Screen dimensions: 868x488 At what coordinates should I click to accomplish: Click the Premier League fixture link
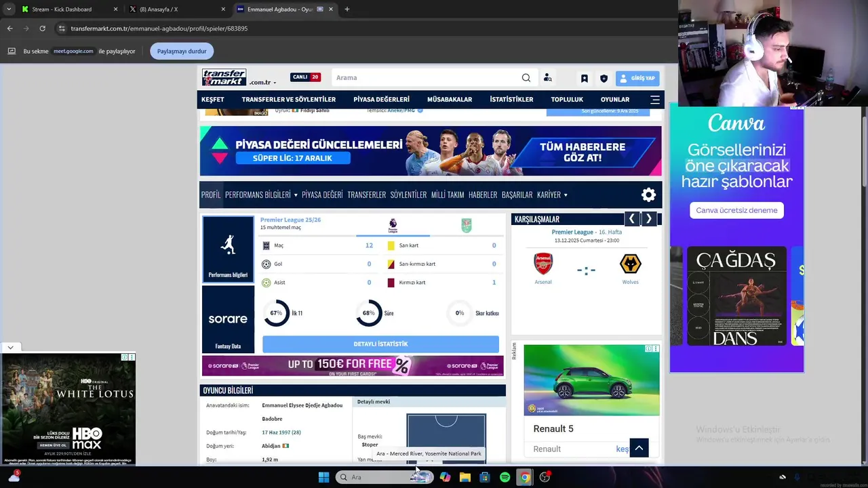click(572, 232)
